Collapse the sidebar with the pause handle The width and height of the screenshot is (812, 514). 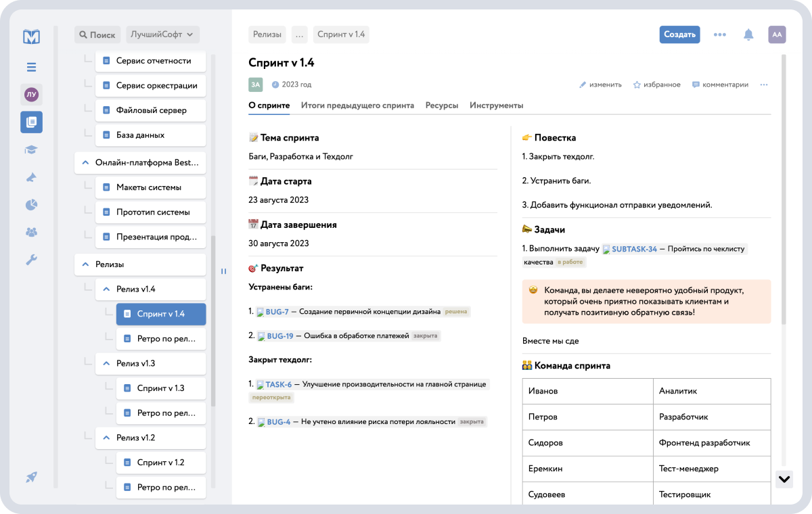(223, 271)
